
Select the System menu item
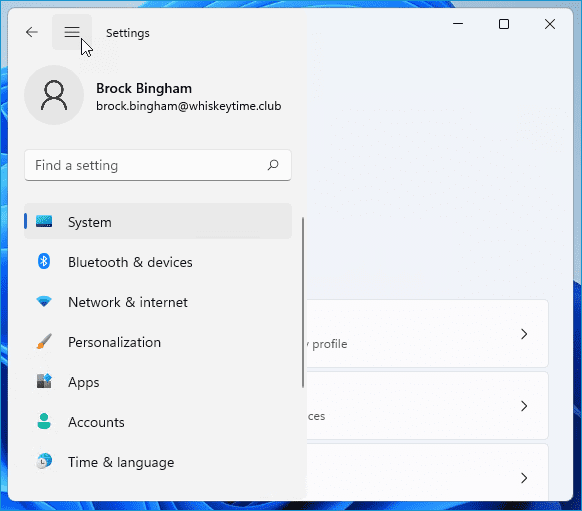(x=158, y=222)
